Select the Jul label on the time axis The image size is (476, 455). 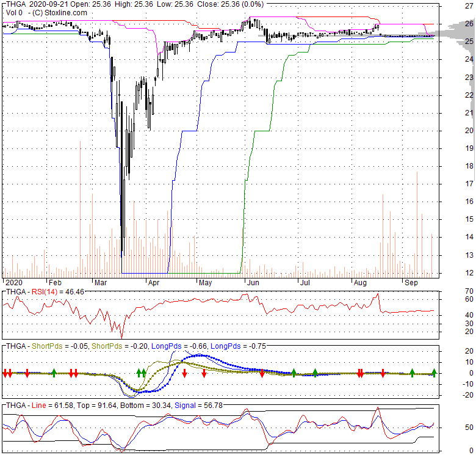tap(305, 283)
